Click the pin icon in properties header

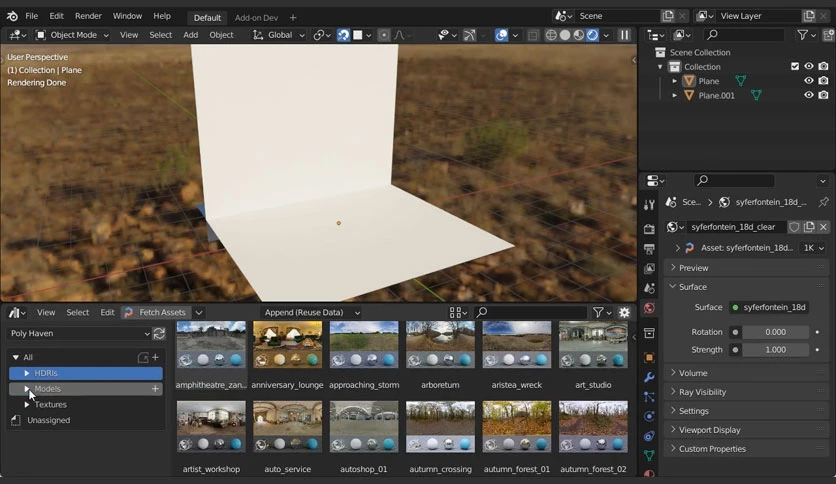(x=823, y=202)
